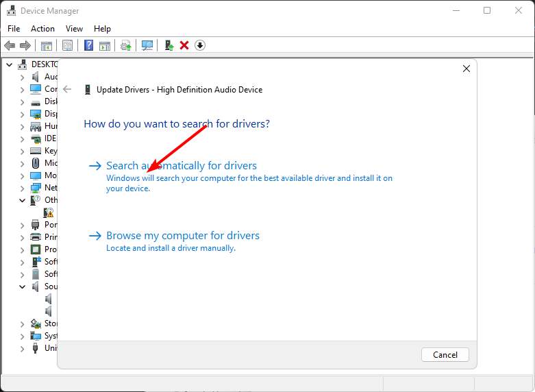
Task: Expand the Disp (Display adapters) category chevron
Action: tap(22, 114)
